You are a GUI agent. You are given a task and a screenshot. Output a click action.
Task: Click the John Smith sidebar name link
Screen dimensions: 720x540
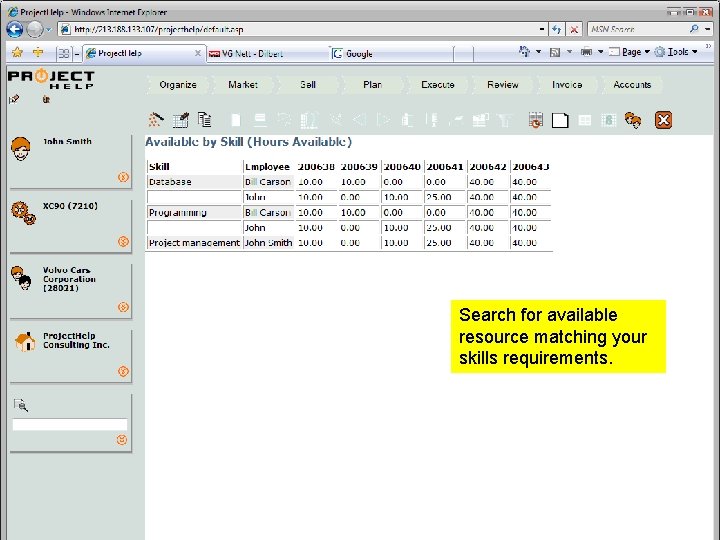coord(67,141)
